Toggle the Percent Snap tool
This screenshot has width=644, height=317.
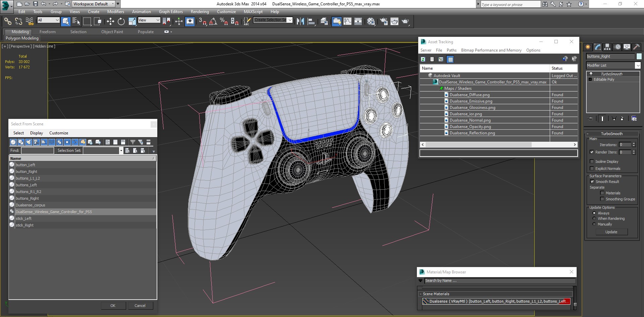point(224,21)
